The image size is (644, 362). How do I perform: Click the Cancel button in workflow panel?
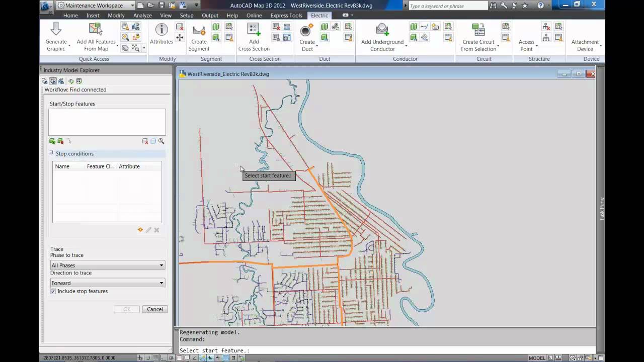click(155, 309)
